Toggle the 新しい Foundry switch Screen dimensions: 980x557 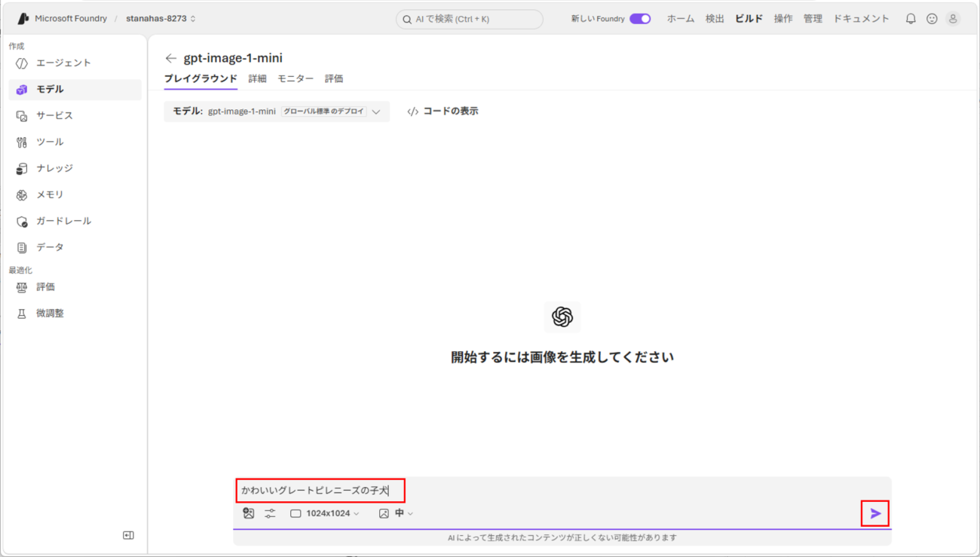click(640, 19)
